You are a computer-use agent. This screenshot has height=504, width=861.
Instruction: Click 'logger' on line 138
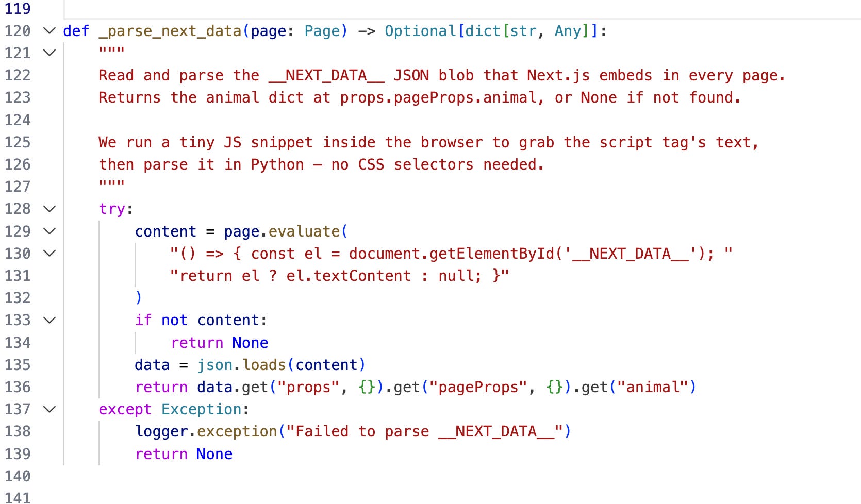(x=161, y=432)
